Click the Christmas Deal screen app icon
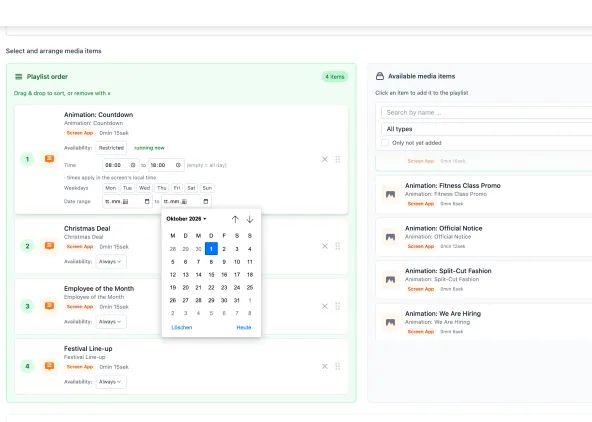This screenshot has width=592, height=422. coord(49,246)
